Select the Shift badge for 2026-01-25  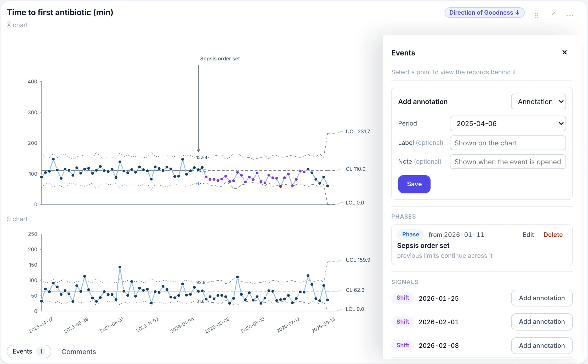click(403, 298)
